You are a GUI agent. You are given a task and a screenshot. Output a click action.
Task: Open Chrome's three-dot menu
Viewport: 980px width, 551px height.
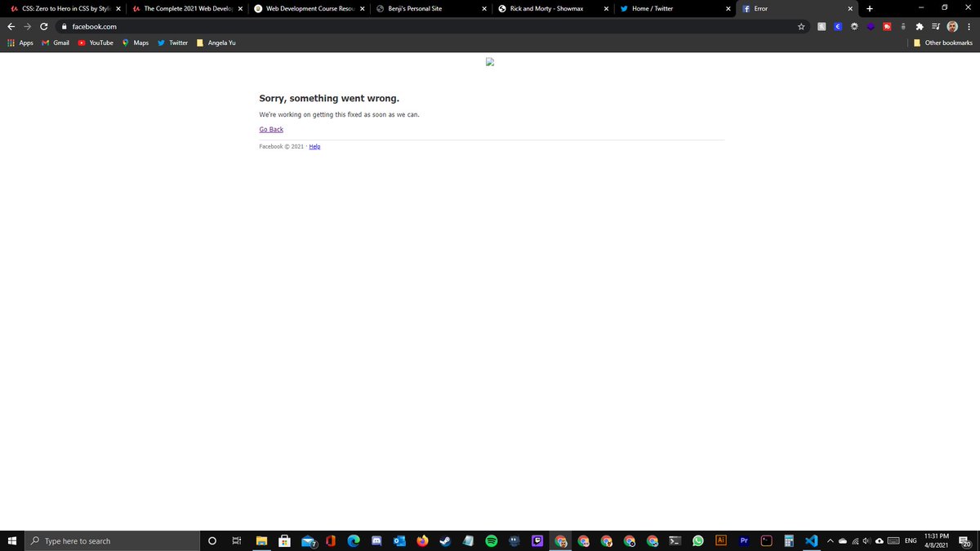969,26
